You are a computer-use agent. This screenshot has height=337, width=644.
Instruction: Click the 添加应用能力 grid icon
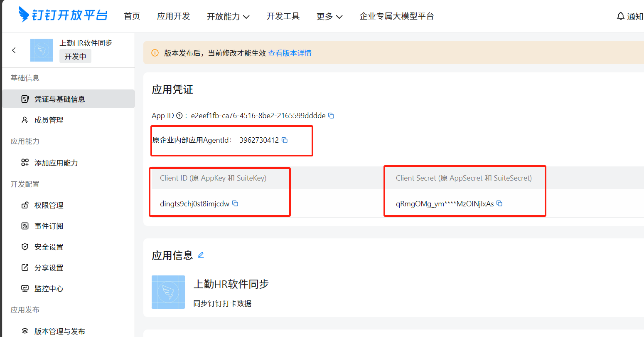[25, 163]
